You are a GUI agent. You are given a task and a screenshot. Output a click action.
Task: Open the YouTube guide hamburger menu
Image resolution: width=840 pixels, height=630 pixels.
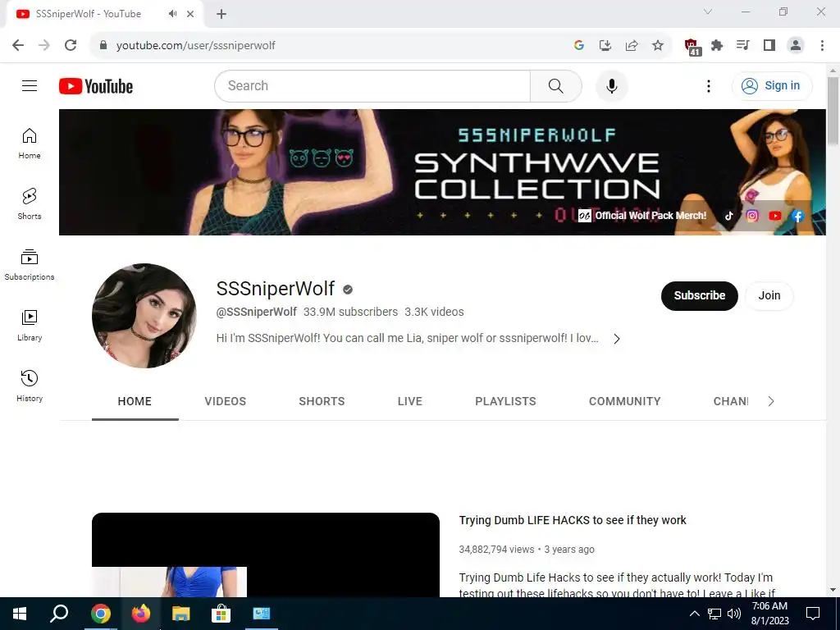coord(30,85)
